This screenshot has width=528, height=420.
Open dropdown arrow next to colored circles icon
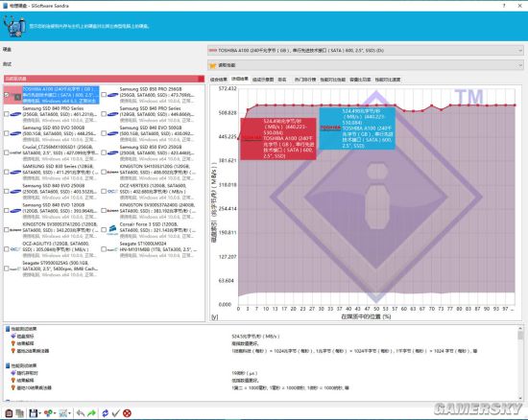[x=55, y=413]
